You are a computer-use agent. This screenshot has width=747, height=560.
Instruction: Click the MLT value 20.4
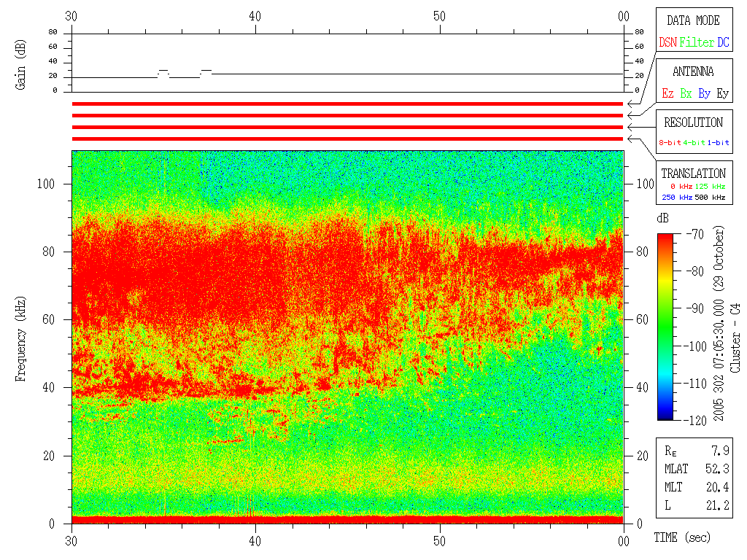717,487
